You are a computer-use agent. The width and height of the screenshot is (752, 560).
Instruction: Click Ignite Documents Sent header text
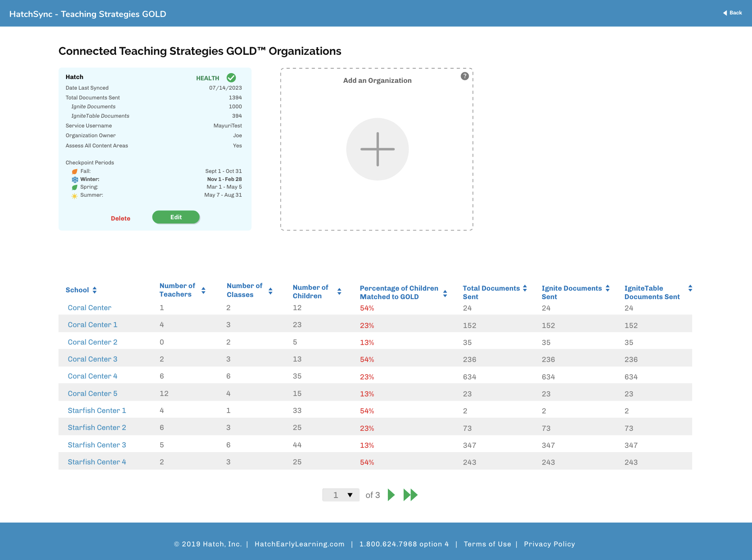(571, 292)
